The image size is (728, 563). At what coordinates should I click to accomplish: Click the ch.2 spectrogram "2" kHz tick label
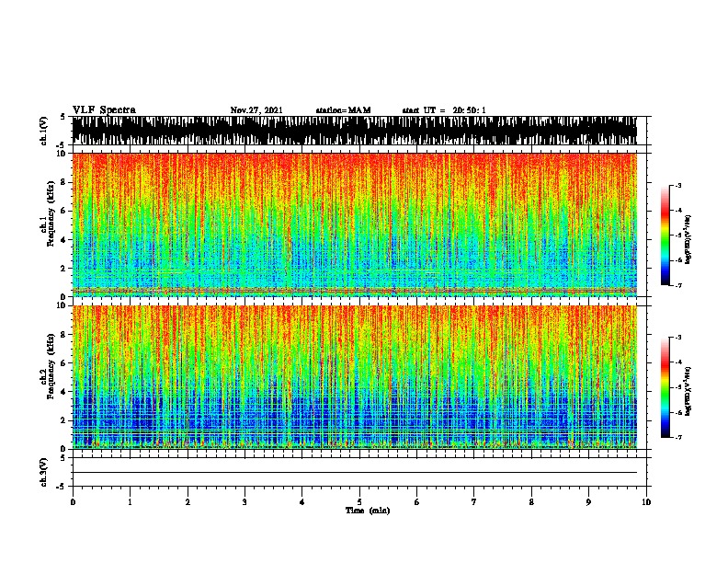pos(63,420)
